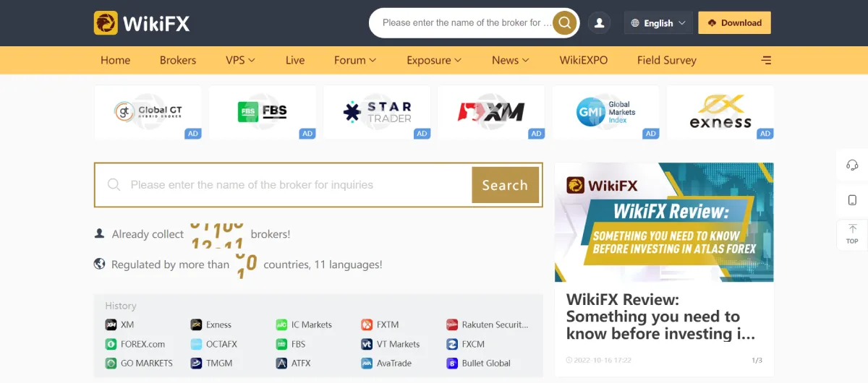The height and width of the screenshot is (383, 868).
Task: Open the Global Markets Index ad
Action: pos(605,112)
